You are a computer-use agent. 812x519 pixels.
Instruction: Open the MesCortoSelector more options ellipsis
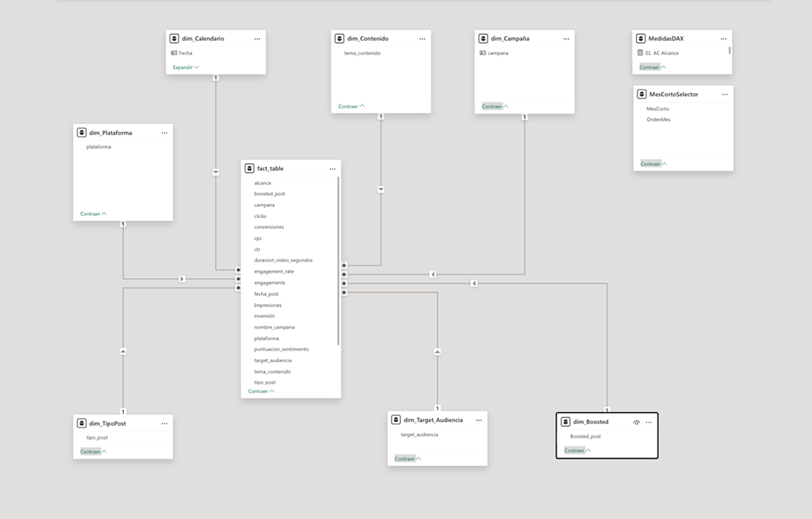coord(724,94)
